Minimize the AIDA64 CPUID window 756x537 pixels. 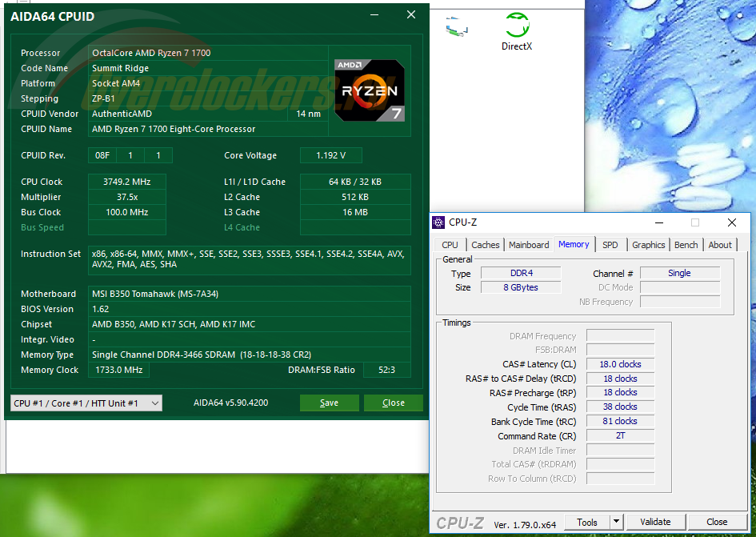374,15
